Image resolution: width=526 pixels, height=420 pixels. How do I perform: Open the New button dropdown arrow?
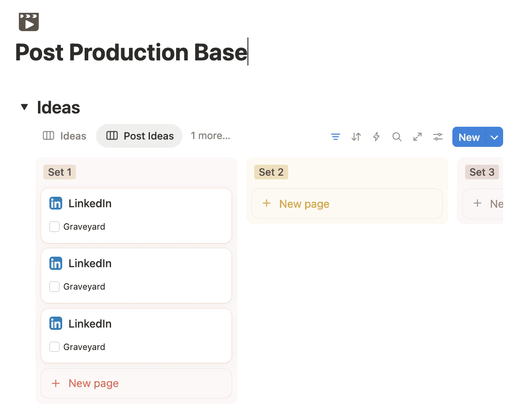tap(494, 137)
